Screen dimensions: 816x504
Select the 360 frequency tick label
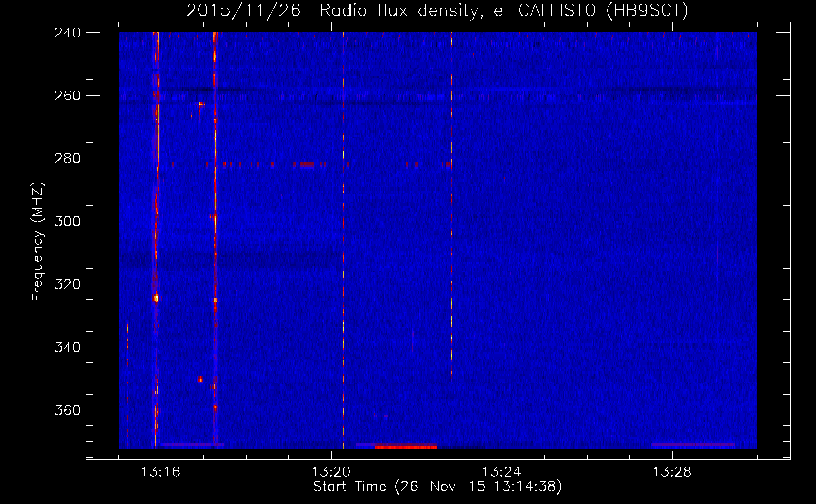(x=68, y=411)
